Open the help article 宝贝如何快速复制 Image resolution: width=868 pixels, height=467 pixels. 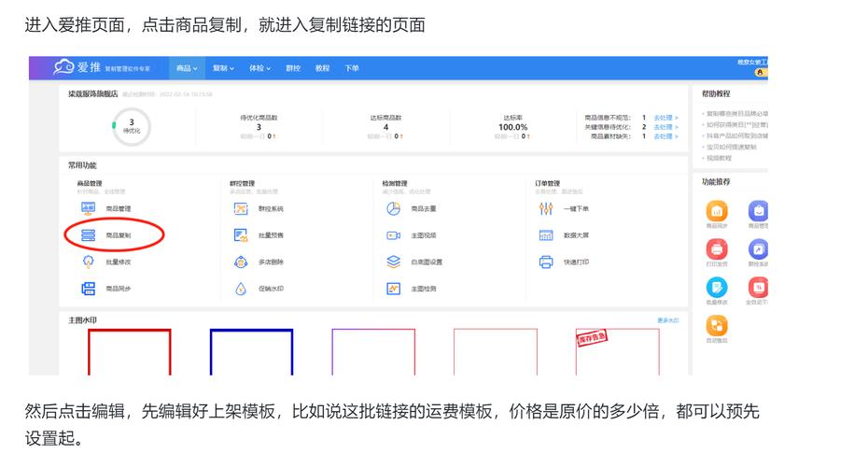731,147
